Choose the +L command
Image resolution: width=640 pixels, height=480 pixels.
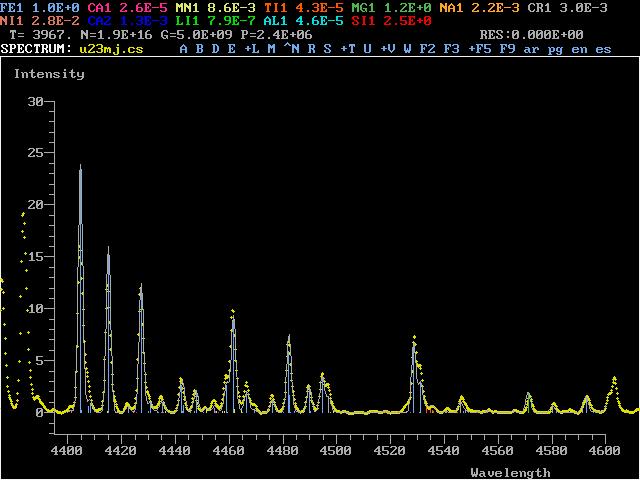click(252, 49)
